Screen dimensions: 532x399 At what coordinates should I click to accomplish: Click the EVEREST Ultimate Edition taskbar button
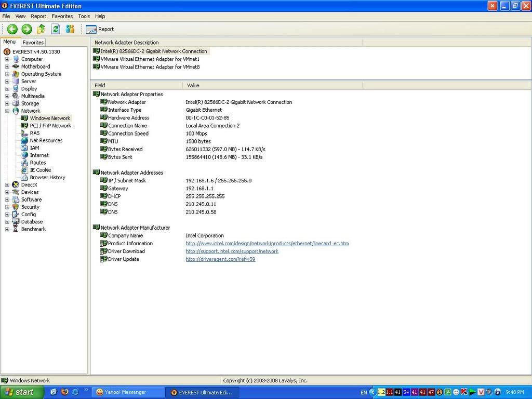(203, 393)
